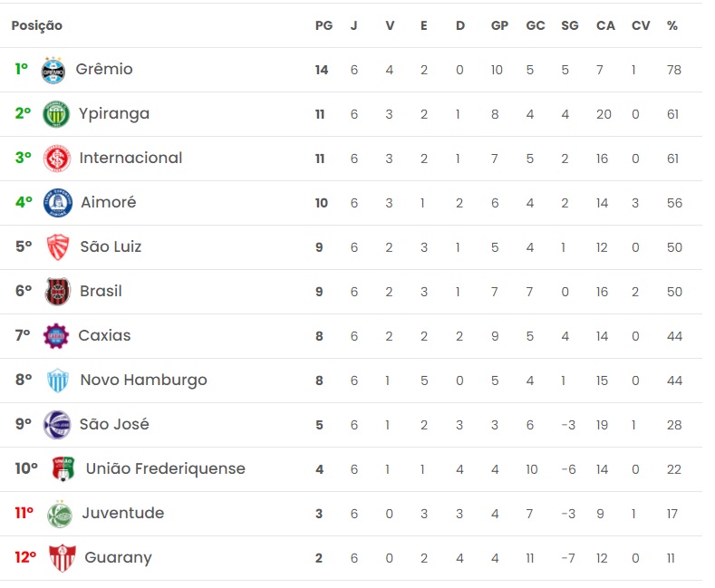Click the GP goals-for column header
715x588 pixels.
pyautogui.click(x=499, y=25)
